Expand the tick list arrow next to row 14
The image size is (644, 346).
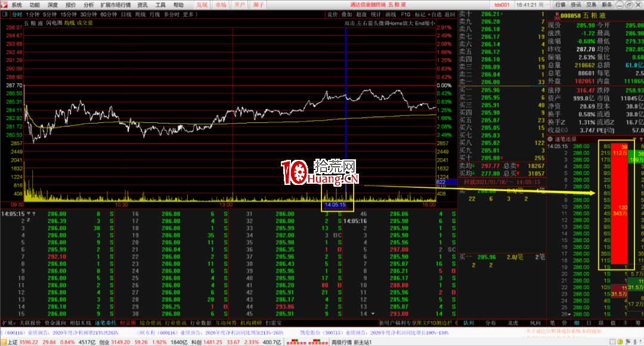[x=373, y=314]
